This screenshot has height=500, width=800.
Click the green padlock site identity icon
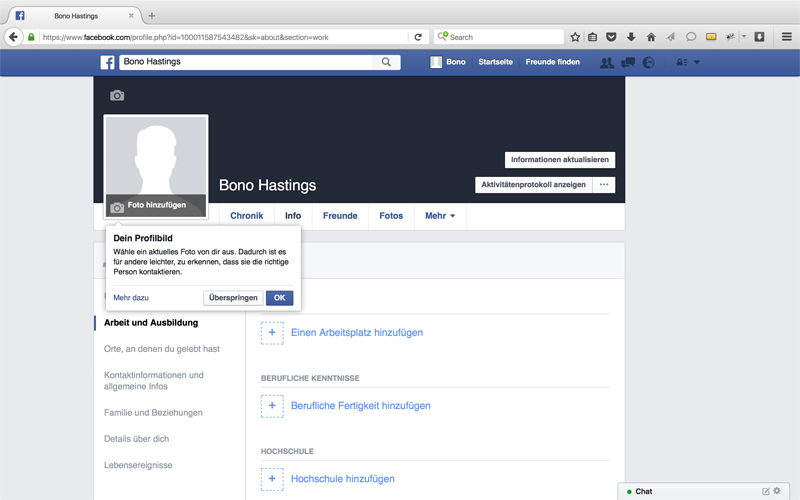[31, 37]
